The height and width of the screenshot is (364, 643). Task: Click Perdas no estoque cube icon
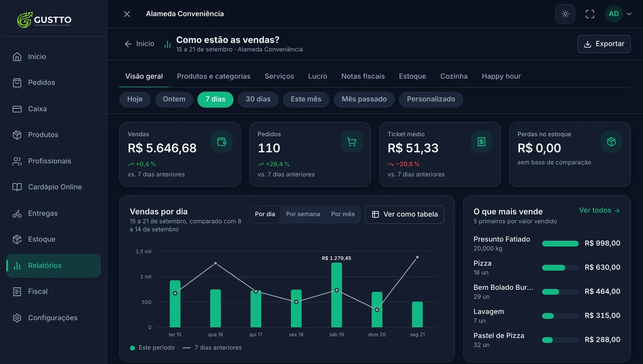tap(611, 141)
